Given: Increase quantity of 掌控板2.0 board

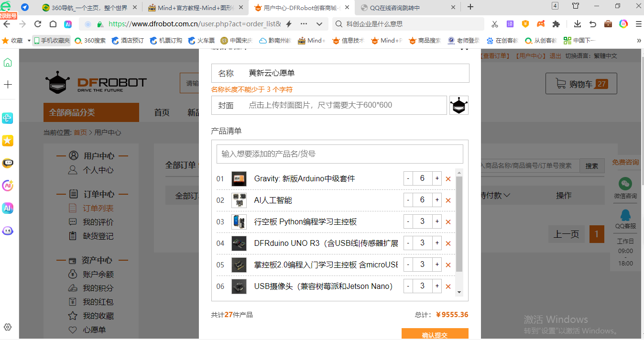Looking at the screenshot, I should pyautogui.click(x=437, y=265).
